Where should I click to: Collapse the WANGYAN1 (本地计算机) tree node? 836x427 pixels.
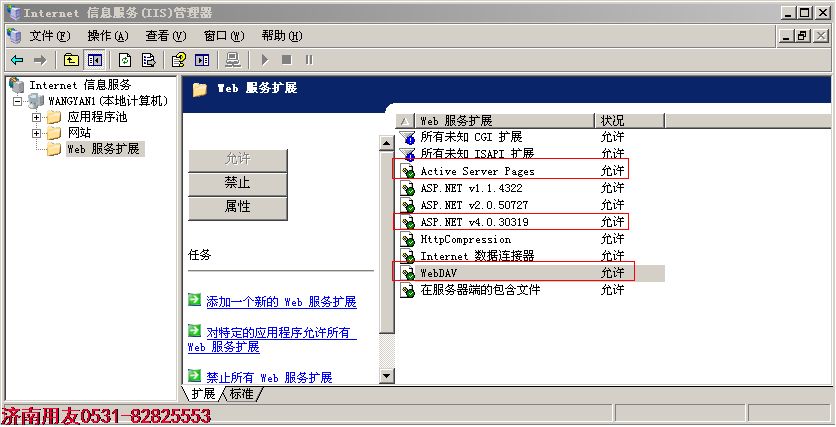tap(18, 101)
